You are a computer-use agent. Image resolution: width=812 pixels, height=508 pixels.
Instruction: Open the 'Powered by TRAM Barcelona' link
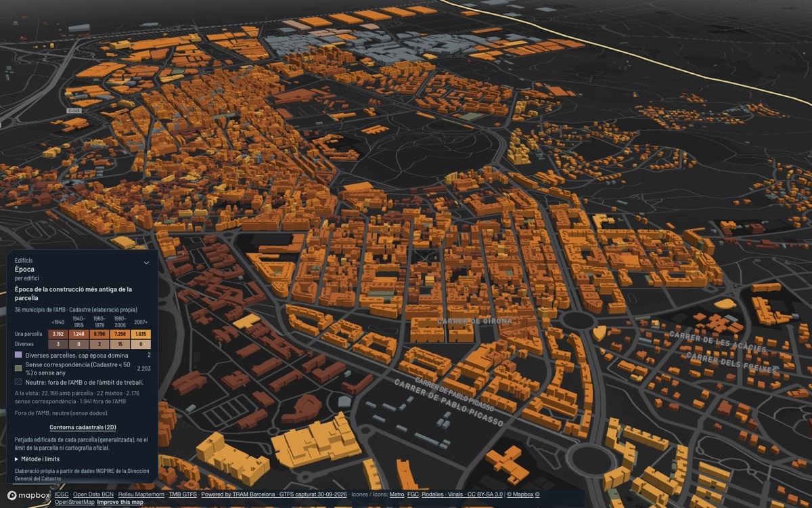click(x=238, y=494)
